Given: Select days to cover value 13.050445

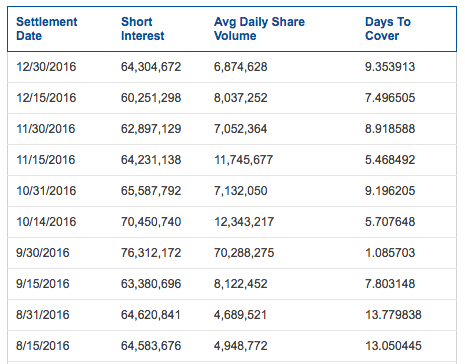Looking at the screenshot, I should click(x=393, y=346).
